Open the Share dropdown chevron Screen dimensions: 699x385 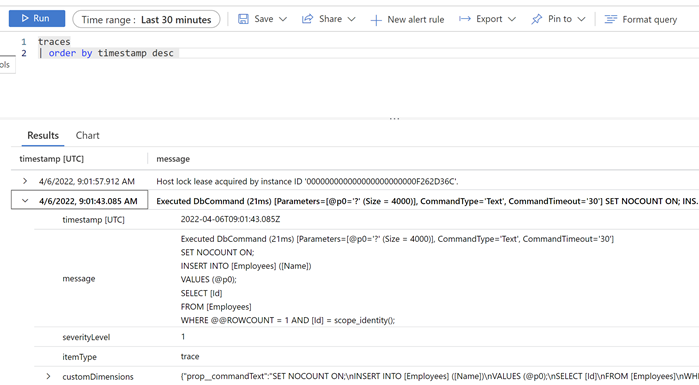pos(351,19)
